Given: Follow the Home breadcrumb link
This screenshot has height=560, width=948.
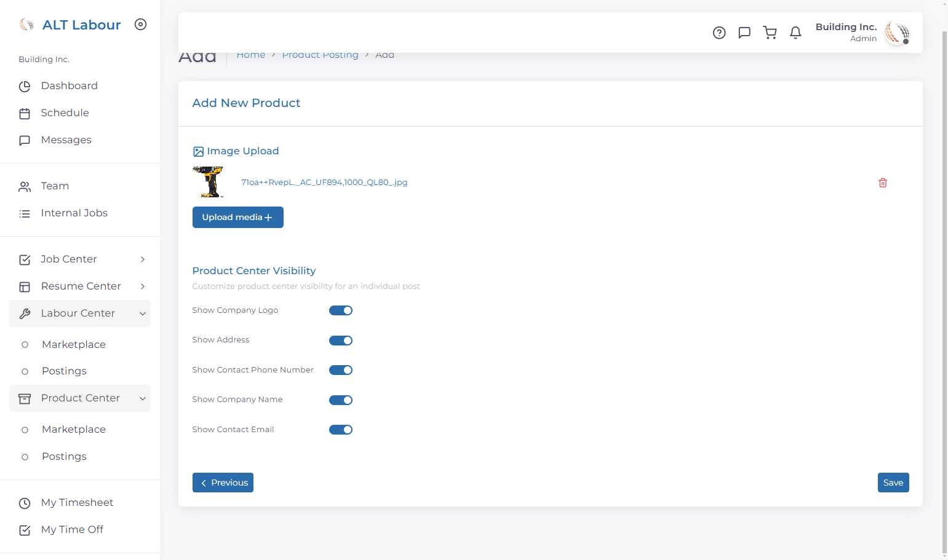Looking at the screenshot, I should pos(251,55).
